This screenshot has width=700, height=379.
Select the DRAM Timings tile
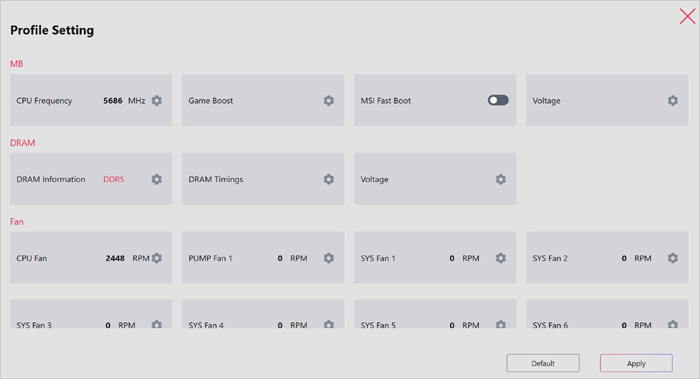point(263,179)
